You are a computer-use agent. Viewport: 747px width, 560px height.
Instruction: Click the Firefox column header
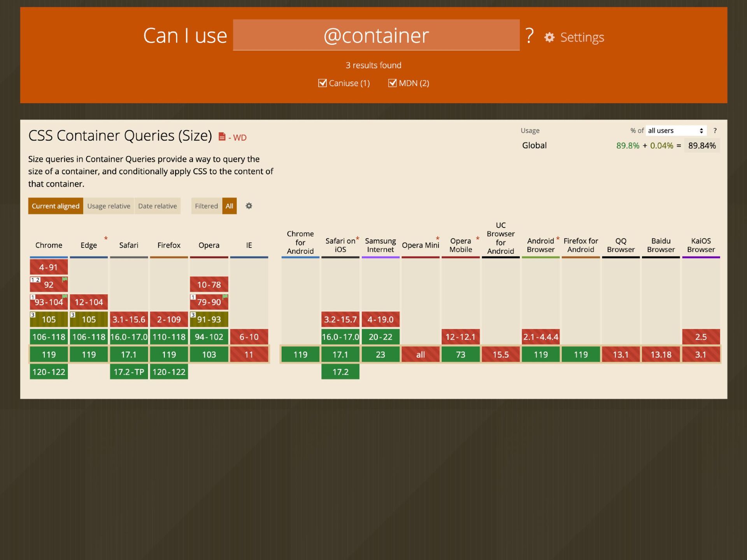(169, 245)
